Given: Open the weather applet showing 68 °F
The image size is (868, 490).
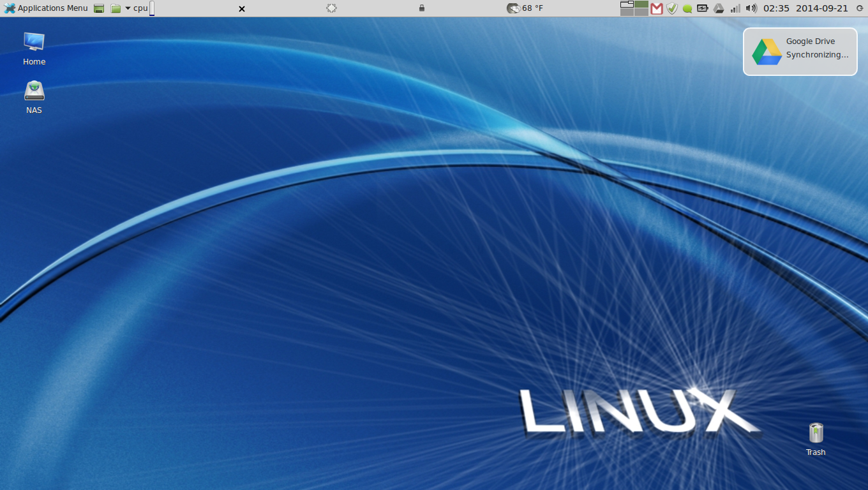Looking at the screenshot, I should (525, 8).
